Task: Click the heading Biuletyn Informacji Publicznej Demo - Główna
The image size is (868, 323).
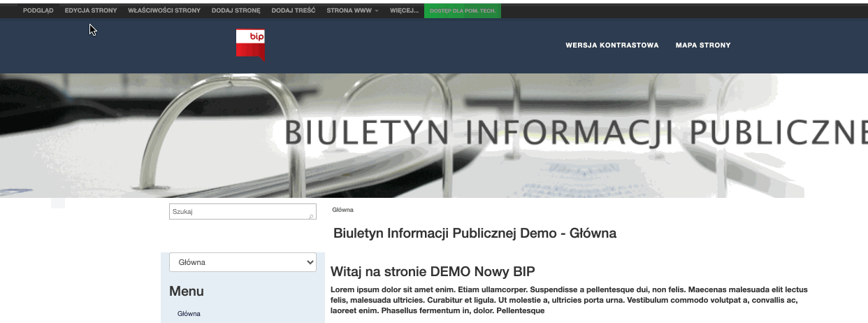Action: tap(475, 234)
